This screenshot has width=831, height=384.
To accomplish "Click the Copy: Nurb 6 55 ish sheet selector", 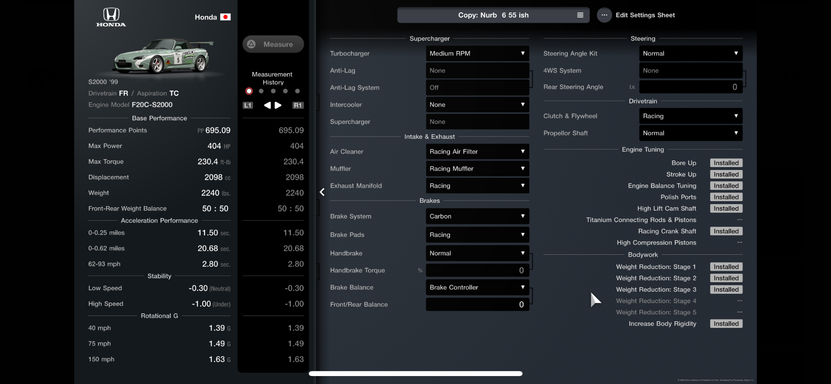I will (493, 15).
